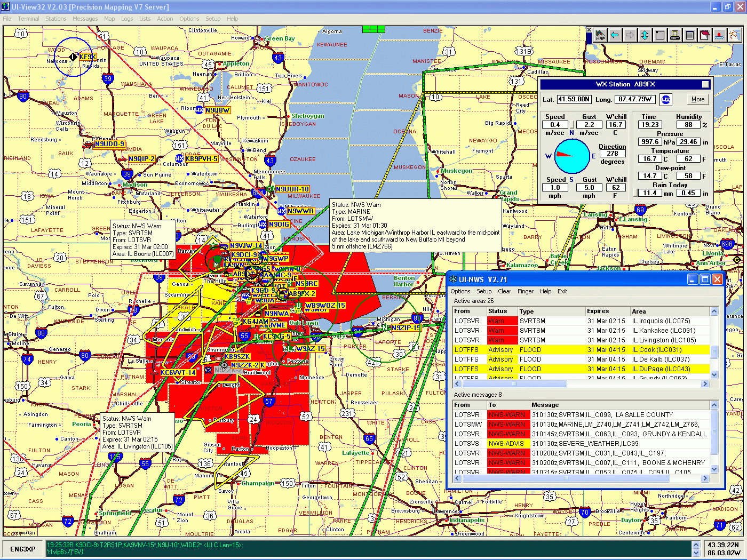Sort active messages by the Message column header
Image resolution: width=747 pixels, height=560 pixels.
[619, 405]
